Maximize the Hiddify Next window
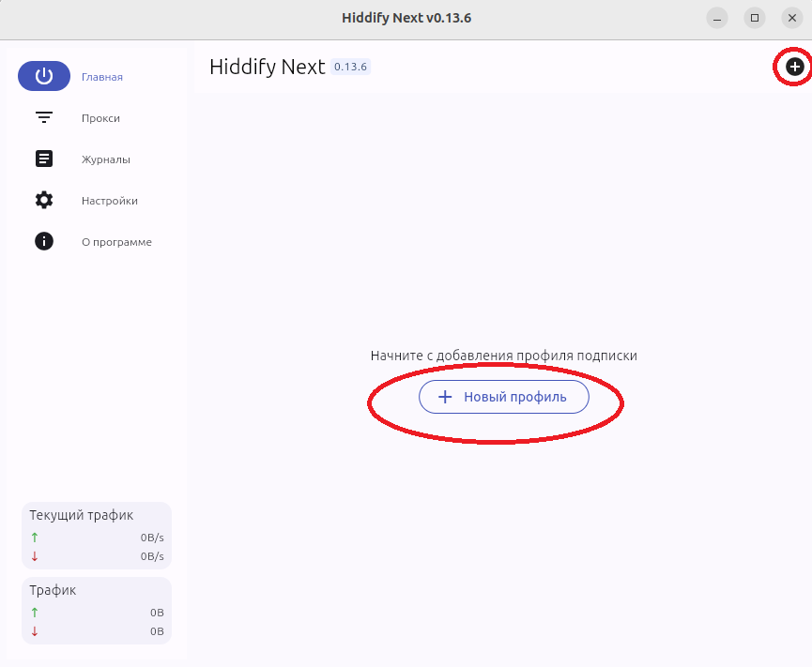 (x=755, y=18)
